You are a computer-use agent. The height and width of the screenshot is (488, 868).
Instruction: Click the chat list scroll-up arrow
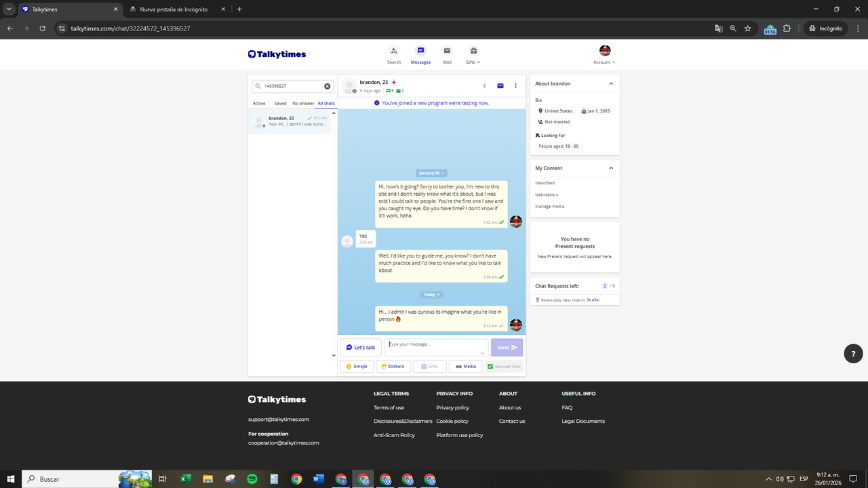(334, 113)
